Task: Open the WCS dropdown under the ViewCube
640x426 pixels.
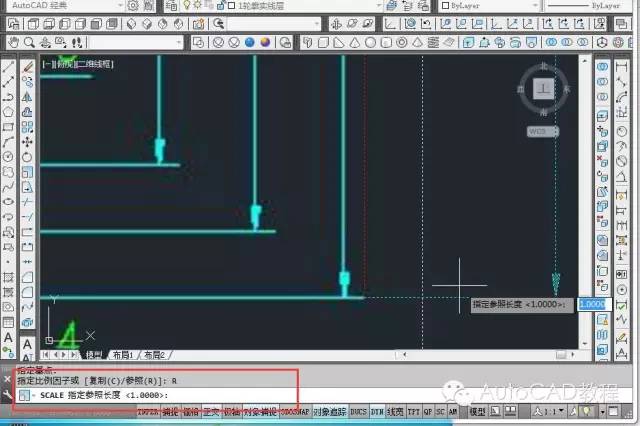Action: pyautogui.click(x=543, y=131)
